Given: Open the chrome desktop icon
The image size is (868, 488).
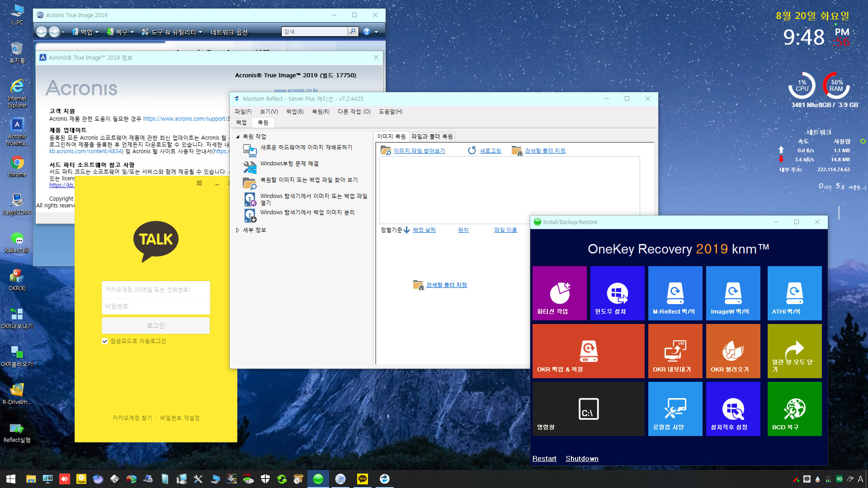Looking at the screenshot, I should coord(17,166).
